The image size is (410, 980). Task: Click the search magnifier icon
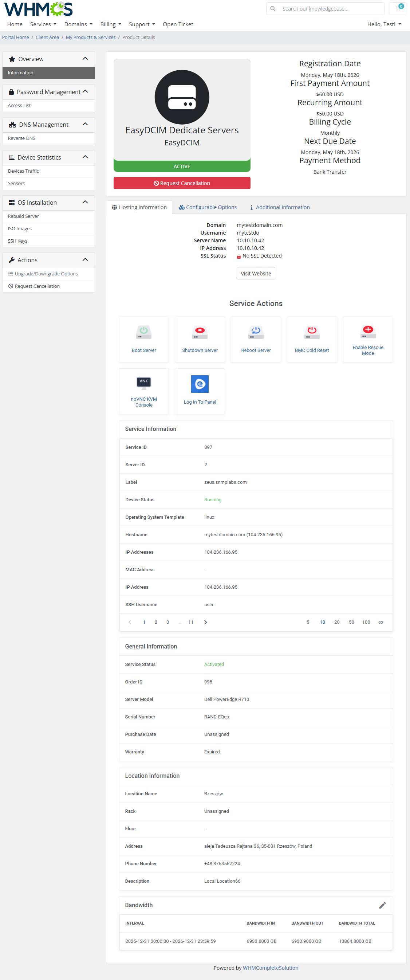[273, 8]
